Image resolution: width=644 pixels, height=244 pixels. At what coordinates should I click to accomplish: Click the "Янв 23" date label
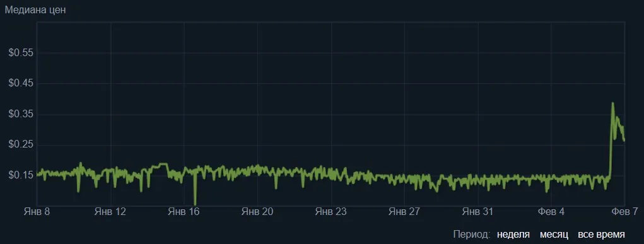tap(331, 212)
